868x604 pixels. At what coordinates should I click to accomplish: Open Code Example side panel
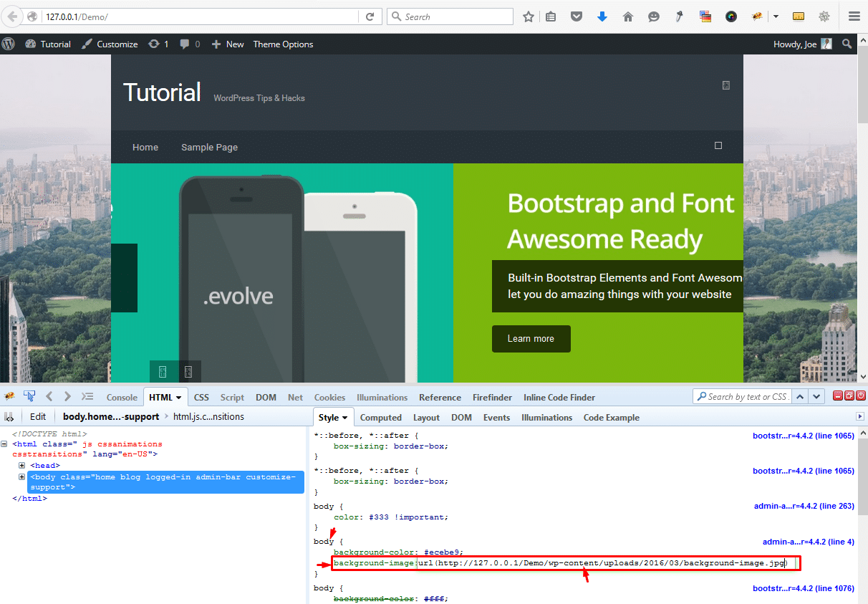click(x=612, y=418)
